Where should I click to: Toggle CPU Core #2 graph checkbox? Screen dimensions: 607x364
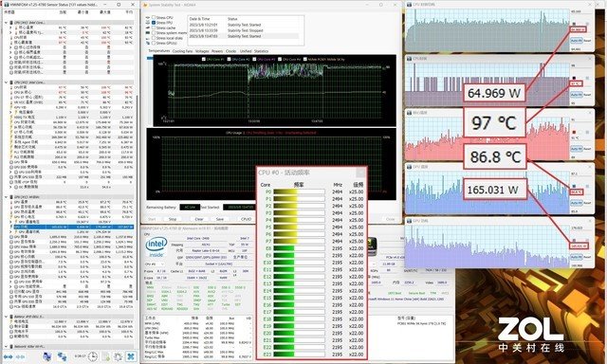click(x=229, y=59)
